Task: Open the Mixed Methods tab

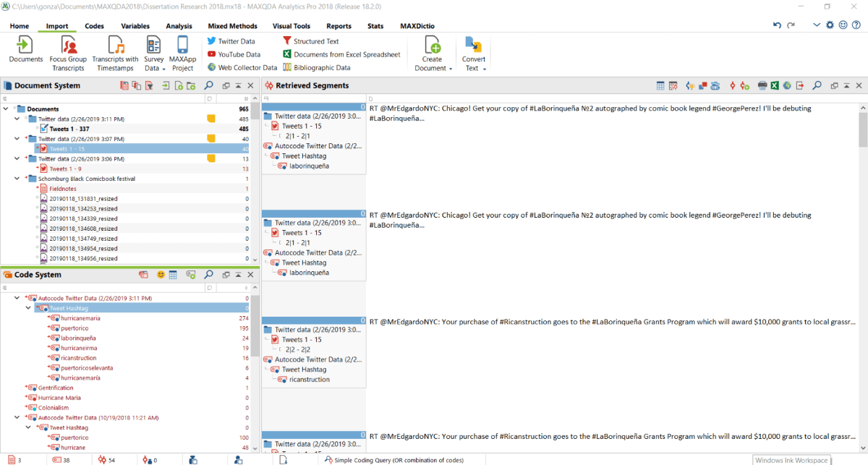Action: [x=232, y=26]
